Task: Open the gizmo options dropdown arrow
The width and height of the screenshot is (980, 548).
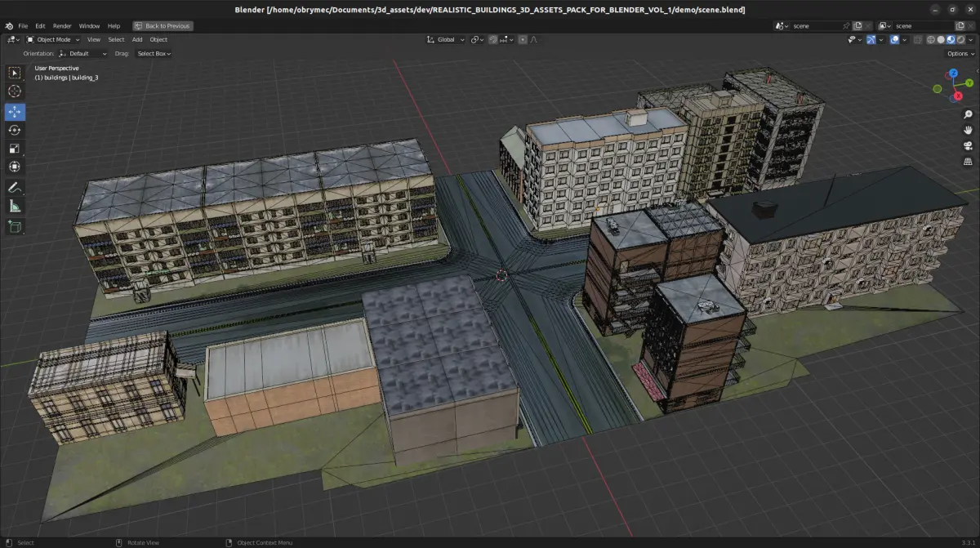Action: [x=880, y=39]
